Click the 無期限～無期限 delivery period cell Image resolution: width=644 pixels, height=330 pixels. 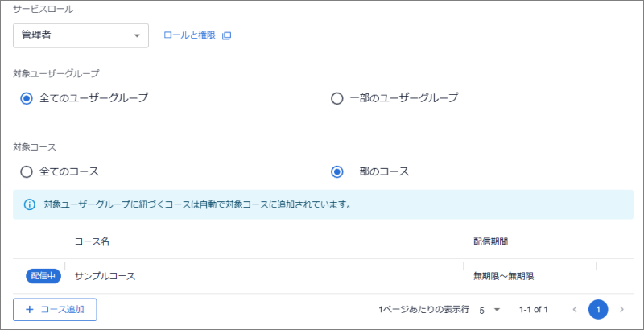pos(504,276)
